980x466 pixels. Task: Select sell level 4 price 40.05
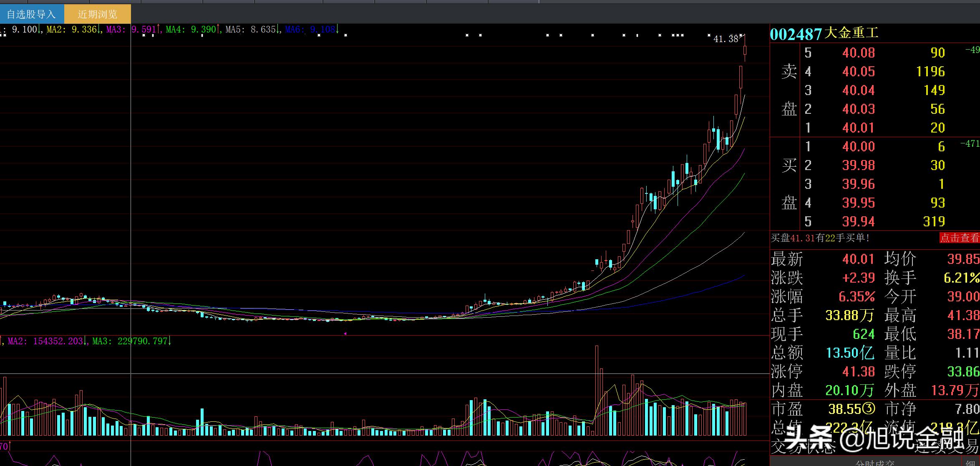coord(858,72)
